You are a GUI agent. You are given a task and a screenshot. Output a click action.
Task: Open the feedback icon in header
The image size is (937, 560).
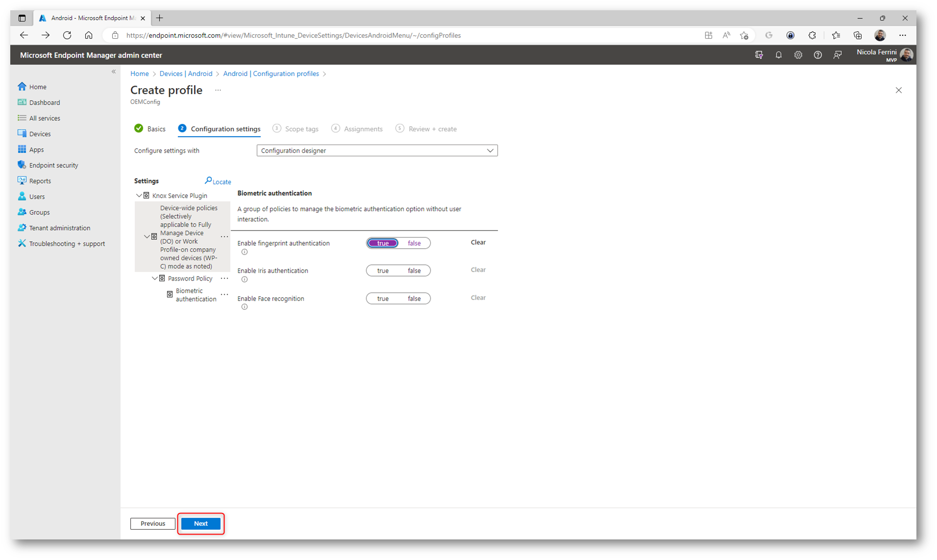(837, 55)
